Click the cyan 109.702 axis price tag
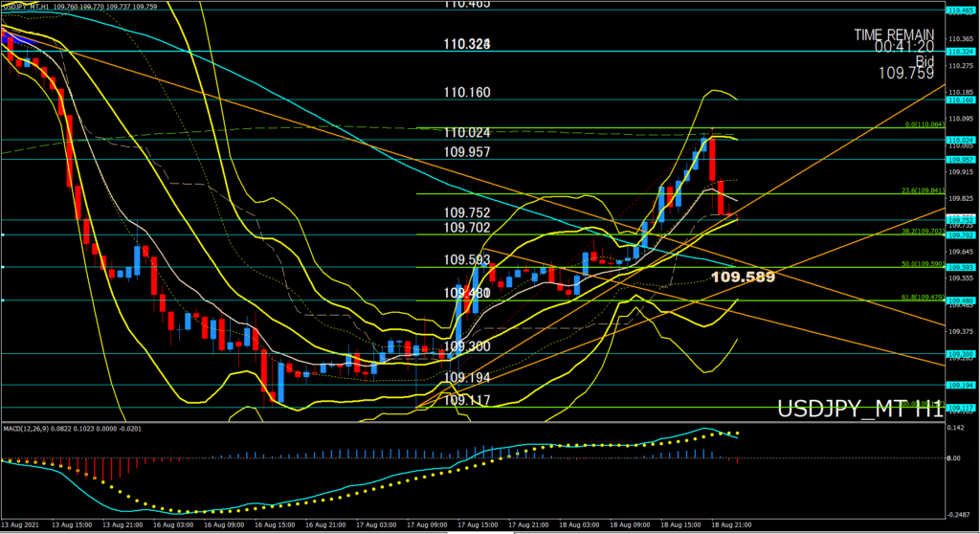This screenshot has height=534, width=980. click(961, 235)
